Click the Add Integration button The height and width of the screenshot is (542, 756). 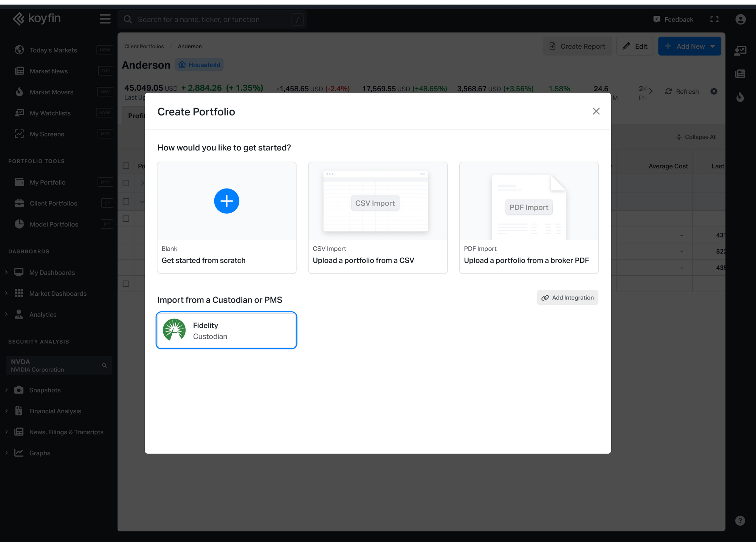(567, 298)
